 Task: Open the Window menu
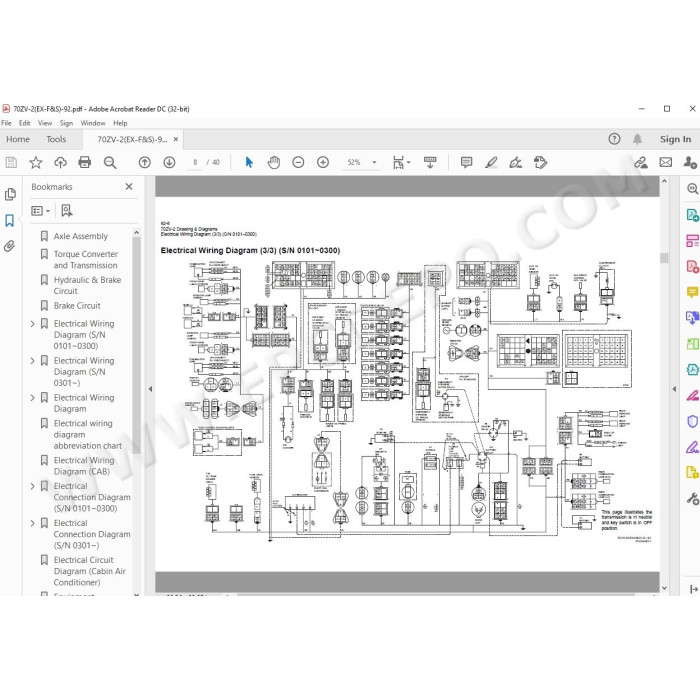pos(93,123)
